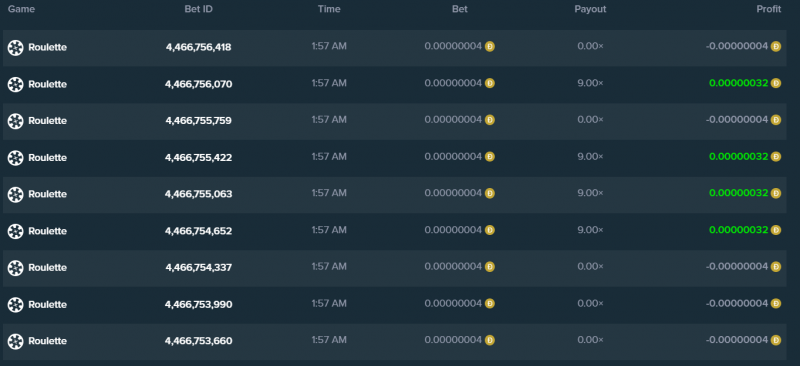Open bet ID 4,466,756,418
The height and width of the screenshot is (366, 800).
[x=198, y=47]
